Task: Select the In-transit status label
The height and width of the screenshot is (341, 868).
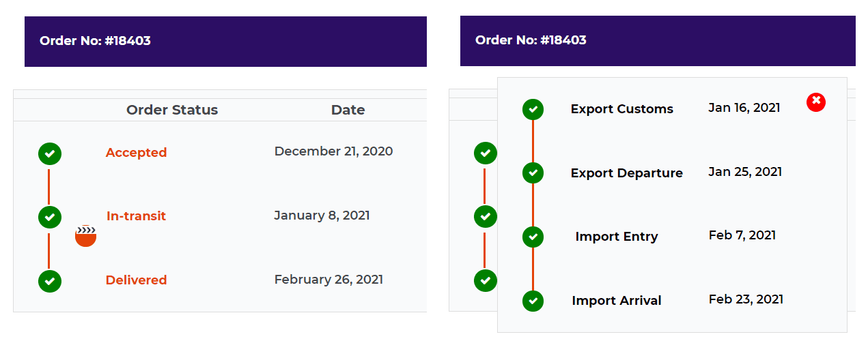Action: [x=136, y=216]
